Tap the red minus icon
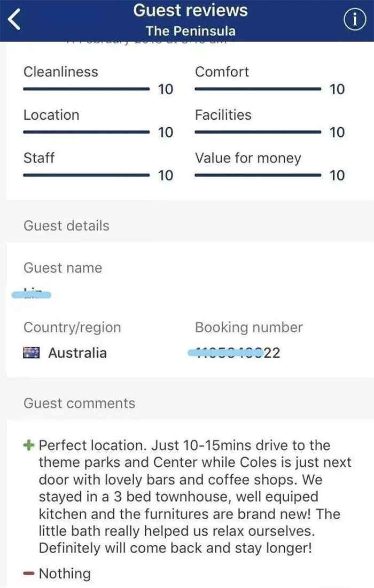 click(28, 574)
